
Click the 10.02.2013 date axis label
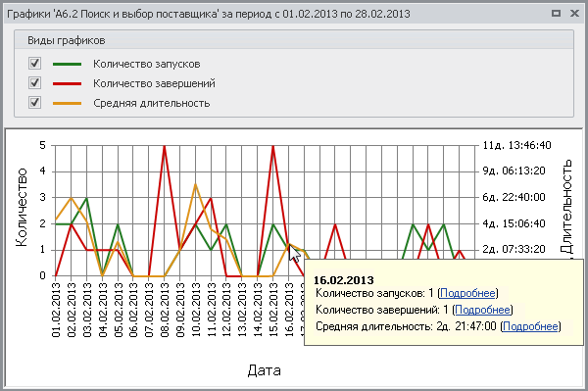(196, 310)
